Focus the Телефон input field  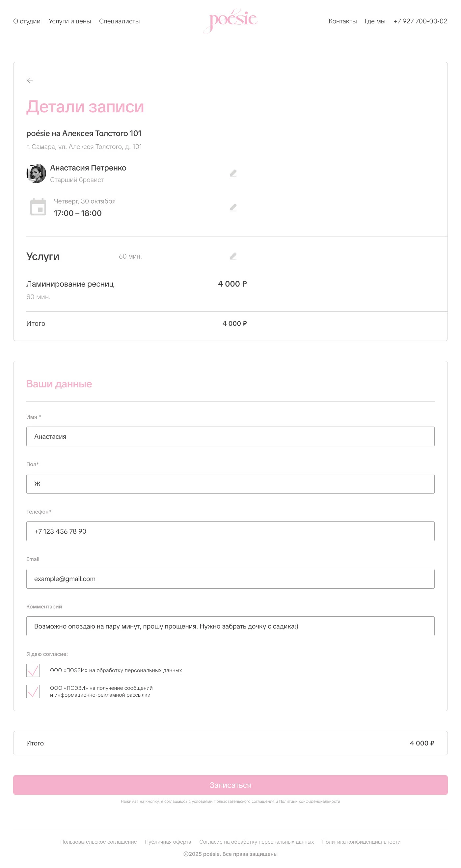pos(230,531)
